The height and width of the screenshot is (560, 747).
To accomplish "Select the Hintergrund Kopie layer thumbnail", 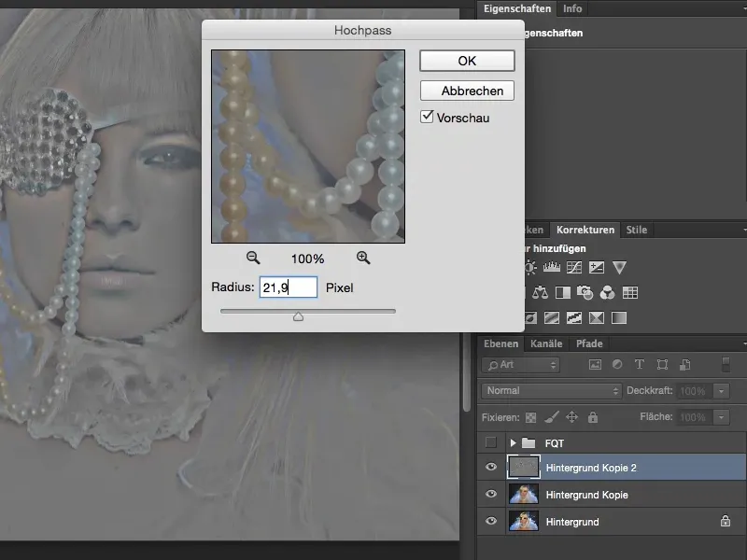I will click(524, 494).
